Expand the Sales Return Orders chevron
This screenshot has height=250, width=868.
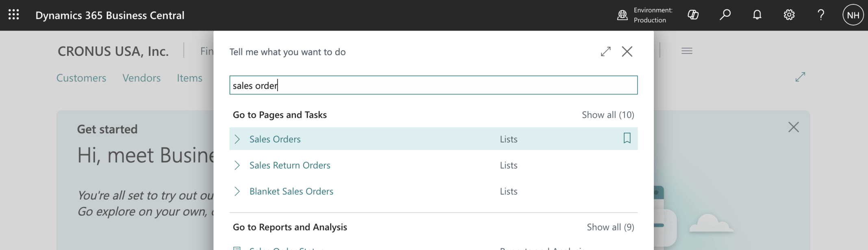pyautogui.click(x=237, y=165)
